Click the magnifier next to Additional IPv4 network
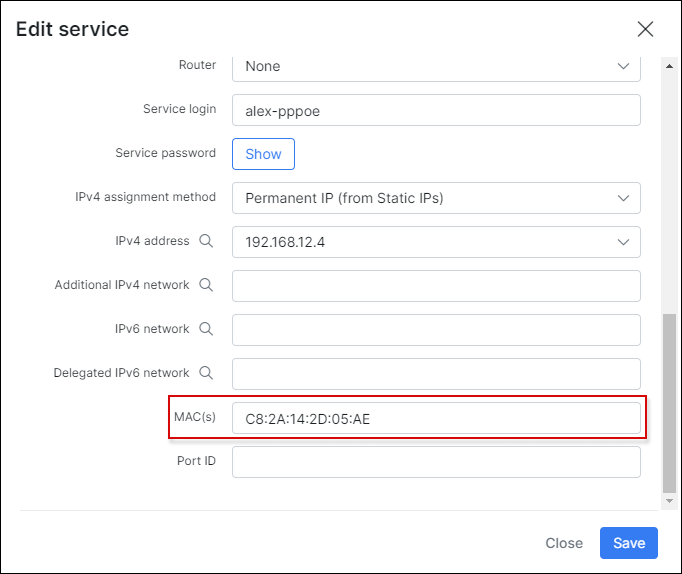The width and height of the screenshot is (682, 574). [206, 285]
